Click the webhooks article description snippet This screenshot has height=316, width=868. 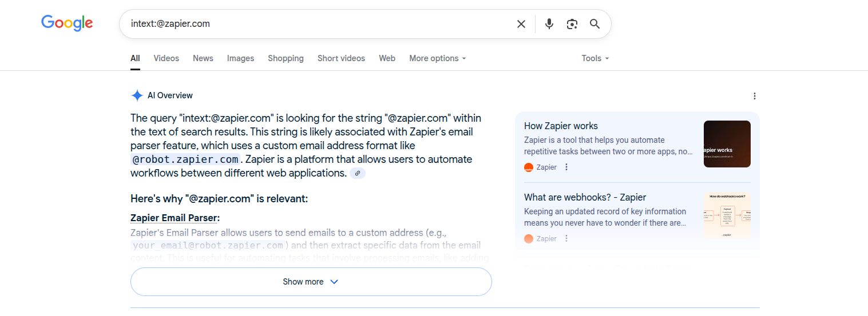point(605,217)
